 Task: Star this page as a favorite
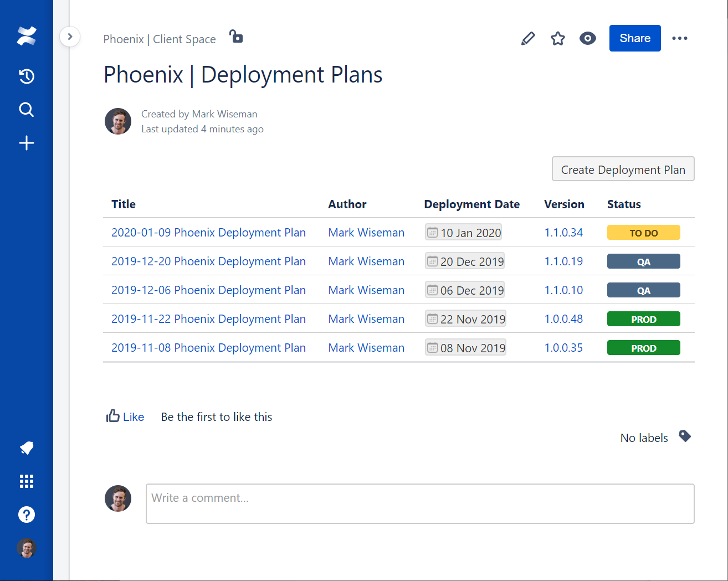558,38
